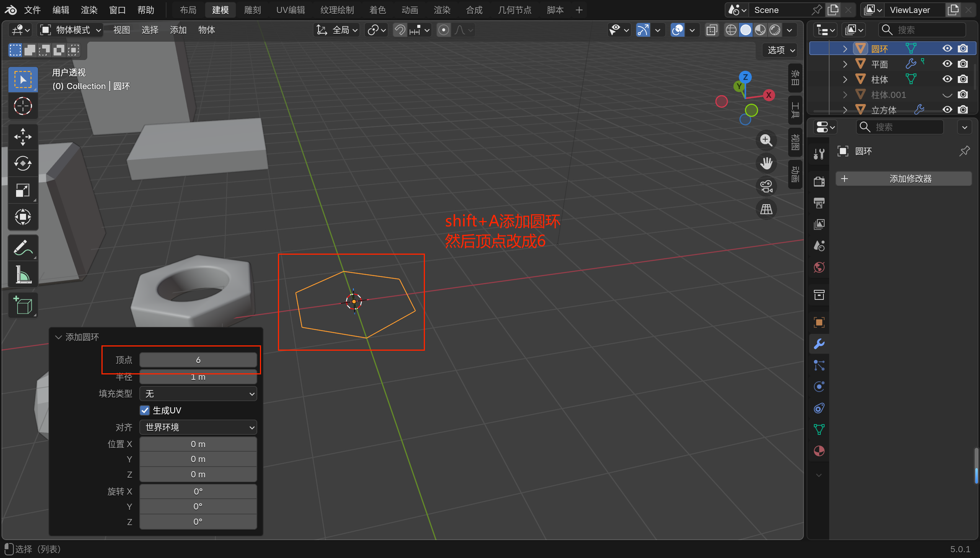Screen dimensions: 980x558
Task: Switch to the UV编辑 workspace tab
Action: [290, 10]
